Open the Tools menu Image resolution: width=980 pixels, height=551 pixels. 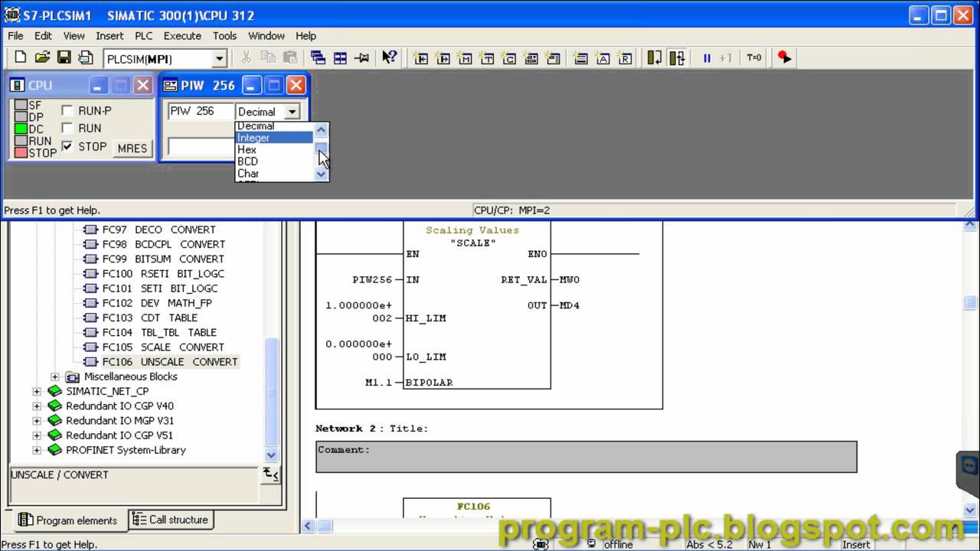[x=224, y=35]
